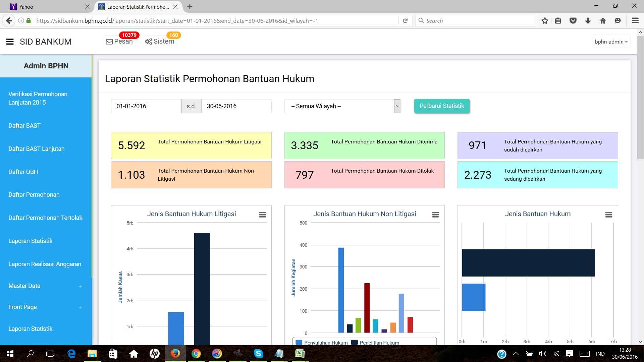The width and height of the screenshot is (644, 362).
Task: Go to Firefox home page icon
Action: point(603,21)
